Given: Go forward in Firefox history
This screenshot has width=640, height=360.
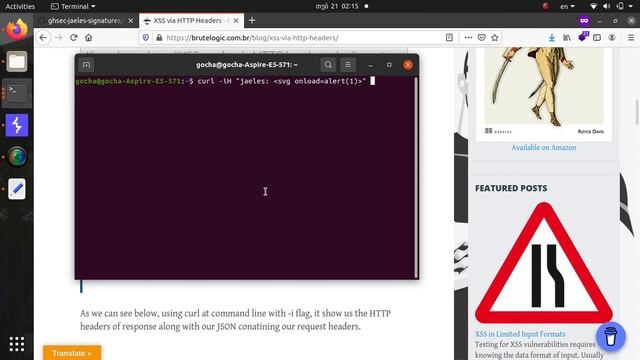Looking at the screenshot, I should pyautogui.click(x=58, y=38).
